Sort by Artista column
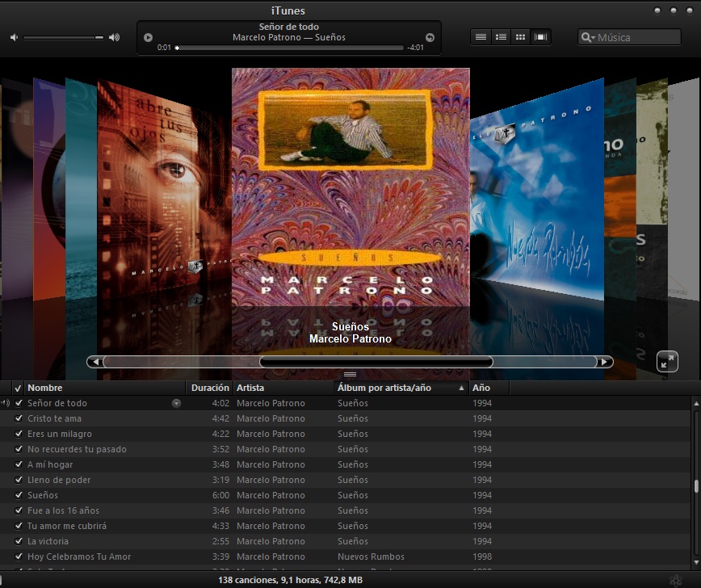 pos(283,388)
